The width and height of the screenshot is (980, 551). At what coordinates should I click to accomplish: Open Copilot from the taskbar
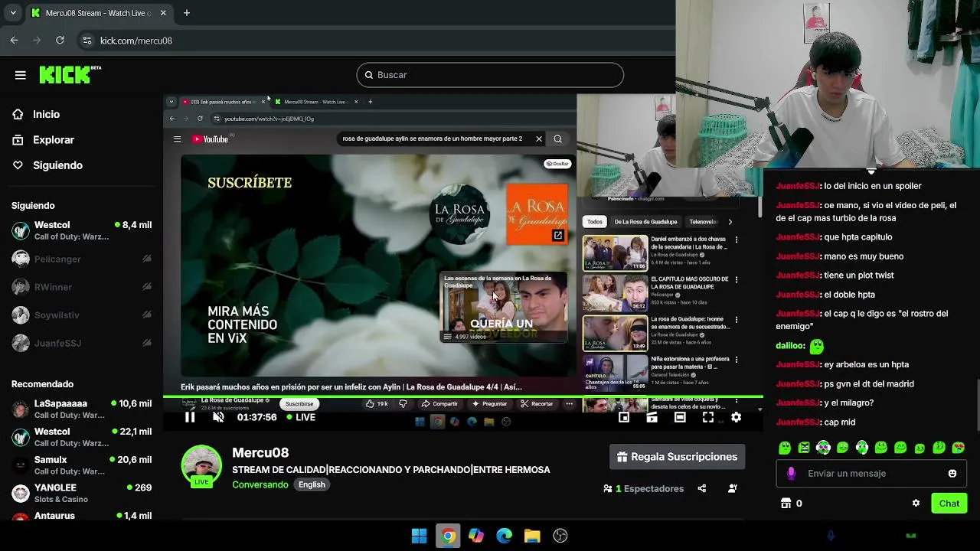476,536
